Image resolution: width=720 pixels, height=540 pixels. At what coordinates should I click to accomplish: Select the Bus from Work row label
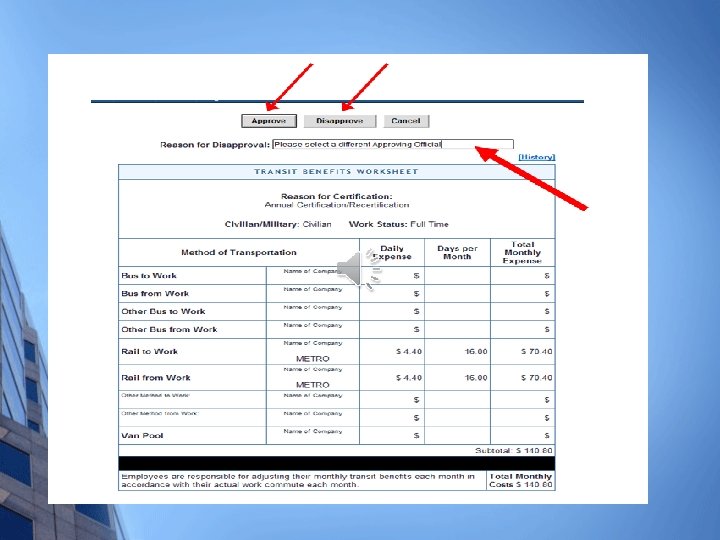pos(155,293)
